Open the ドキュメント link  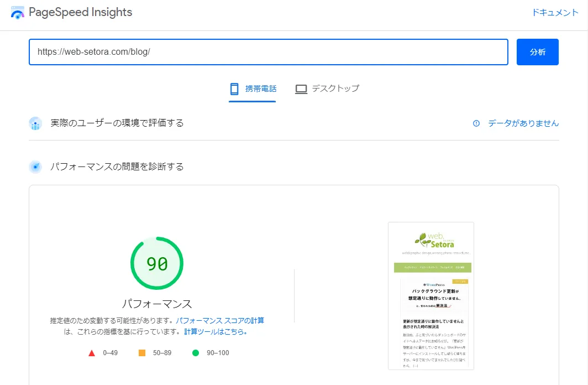[x=555, y=13]
